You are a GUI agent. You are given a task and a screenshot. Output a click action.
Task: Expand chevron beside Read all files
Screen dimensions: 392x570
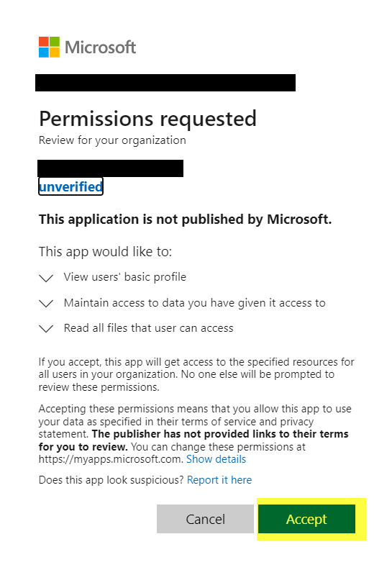(x=46, y=329)
